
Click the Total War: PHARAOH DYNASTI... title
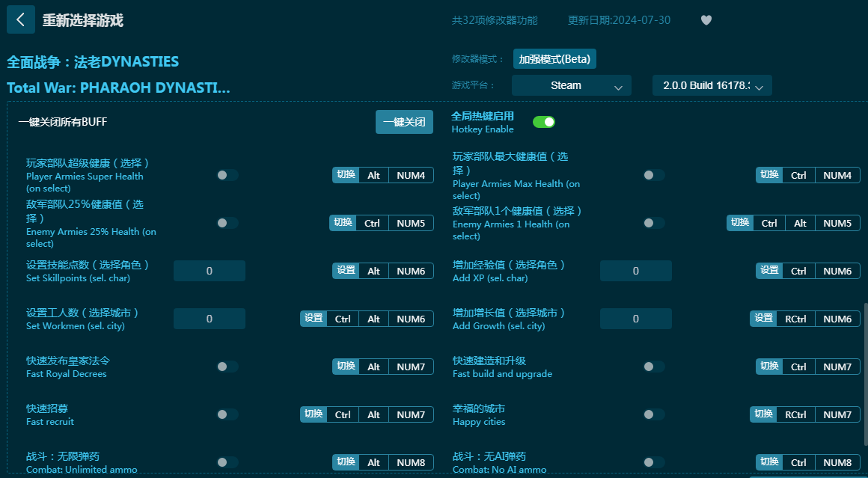coord(118,88)
